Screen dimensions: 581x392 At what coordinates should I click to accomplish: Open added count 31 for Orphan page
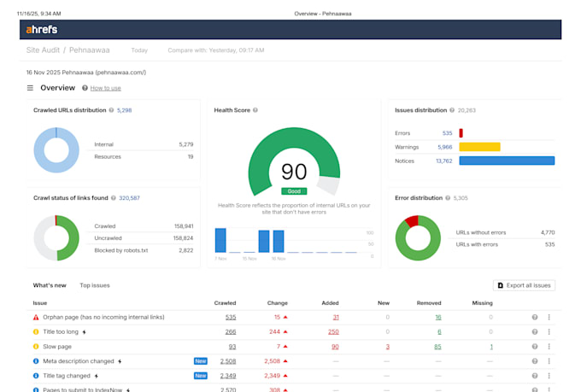coord(336,317)
